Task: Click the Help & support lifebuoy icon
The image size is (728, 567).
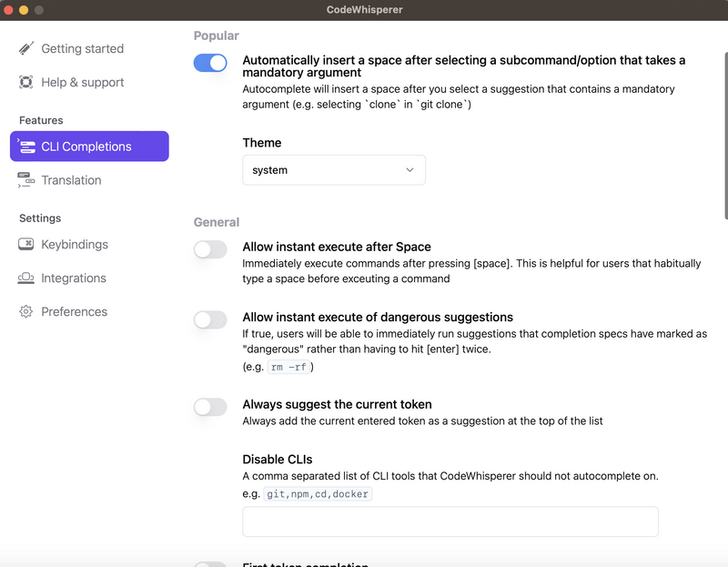Action: coord(26,82)
